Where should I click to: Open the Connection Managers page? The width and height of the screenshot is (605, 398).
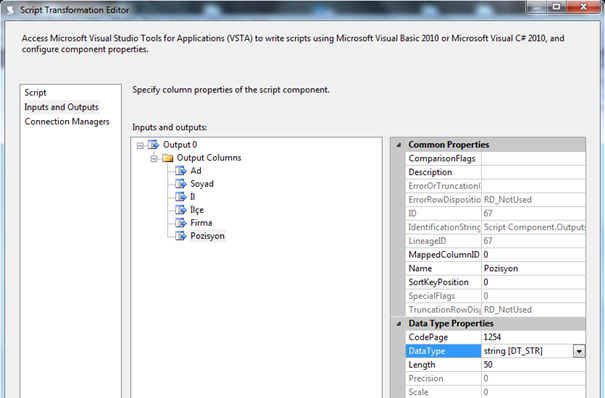[x=67, y=122]
